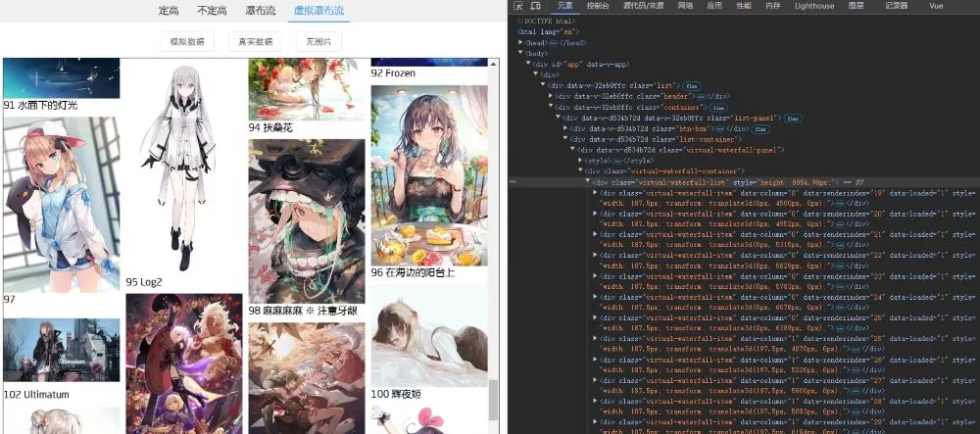The width and height of the screenshot is (980, 434).
Task: Click the flex badge on the class="list" div
Action: pos(691,85)
